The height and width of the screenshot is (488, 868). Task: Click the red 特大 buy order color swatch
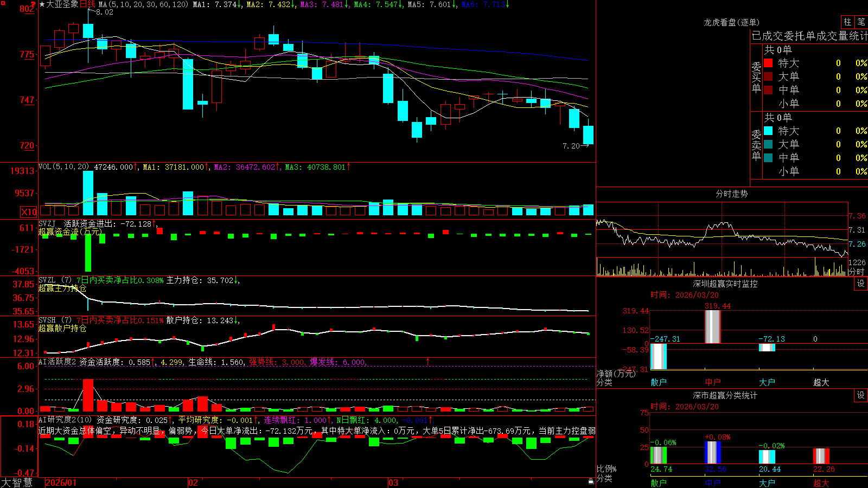768,63
